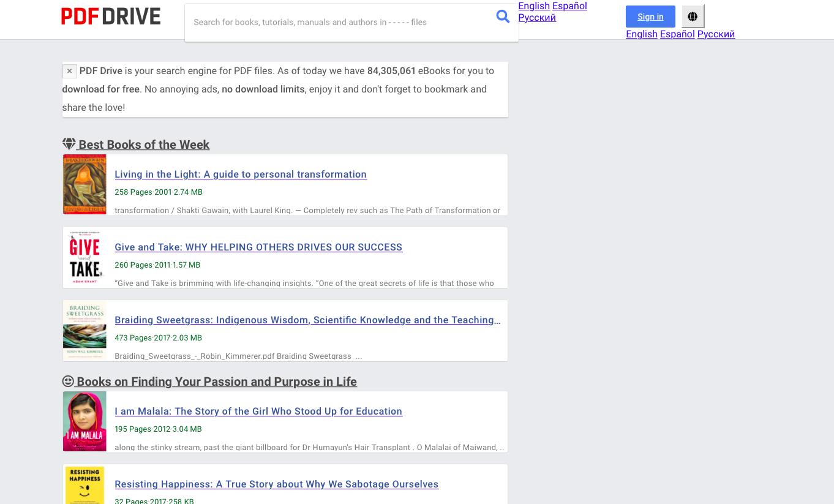Click the search magnifier icon
The height and width of the screenshot is (504, 834).
click(503, 17)
